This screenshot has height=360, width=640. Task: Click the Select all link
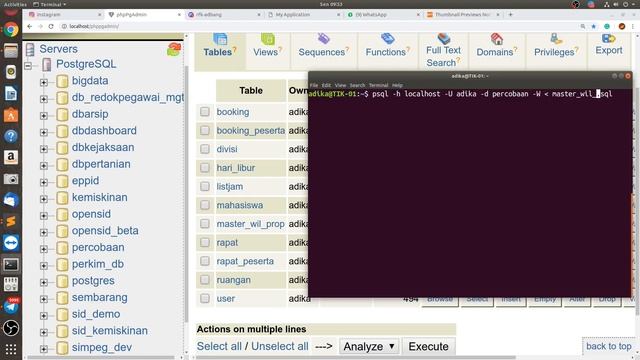[x=219, y=346]
